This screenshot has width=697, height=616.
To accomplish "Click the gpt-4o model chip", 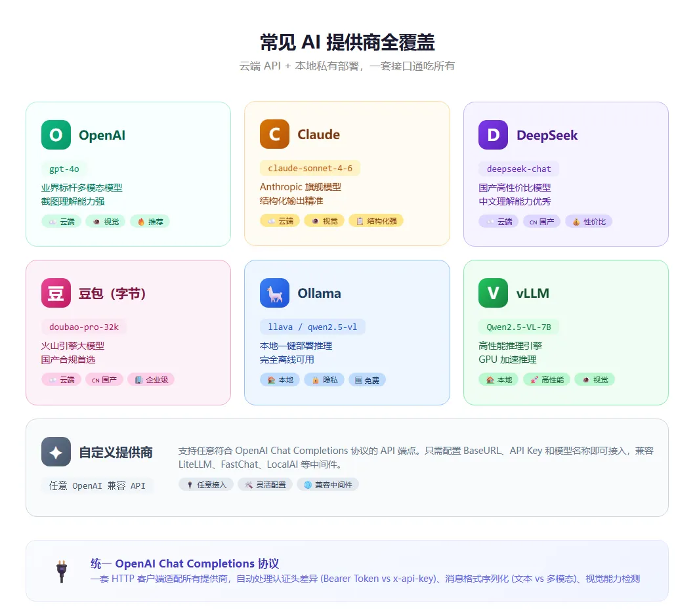I will pos(64,169).
